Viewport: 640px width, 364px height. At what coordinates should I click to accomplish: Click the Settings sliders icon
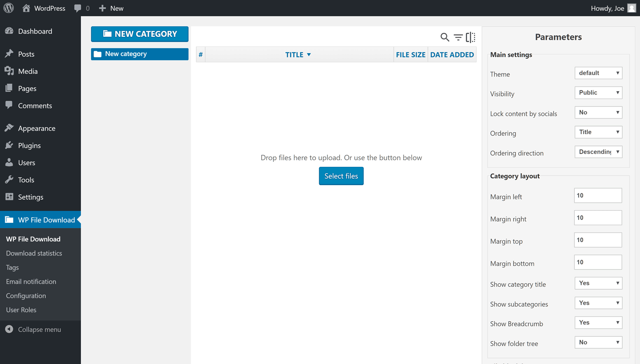(x=9, y=197)
